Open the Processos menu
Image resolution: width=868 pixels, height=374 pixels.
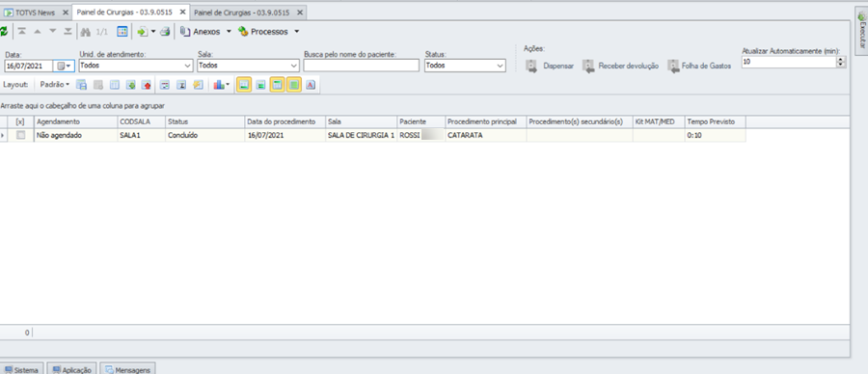pyautogui.click(x=268, y=32)
